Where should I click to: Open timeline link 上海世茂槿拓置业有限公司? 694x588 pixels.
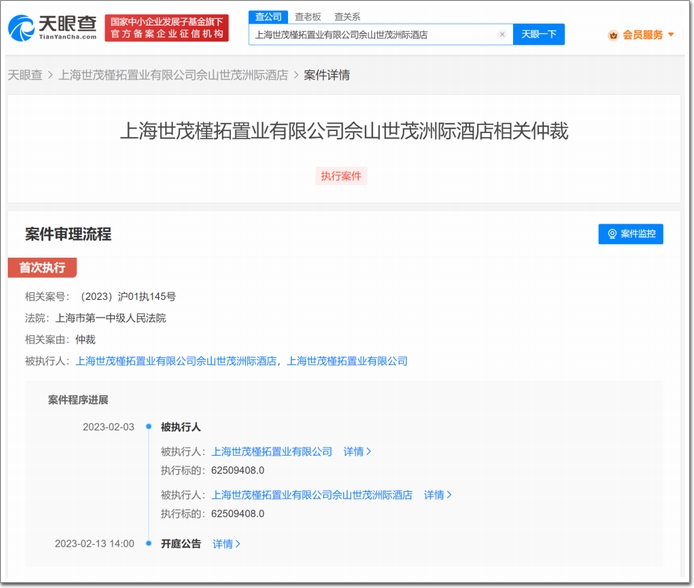click(x=272, y=452)
